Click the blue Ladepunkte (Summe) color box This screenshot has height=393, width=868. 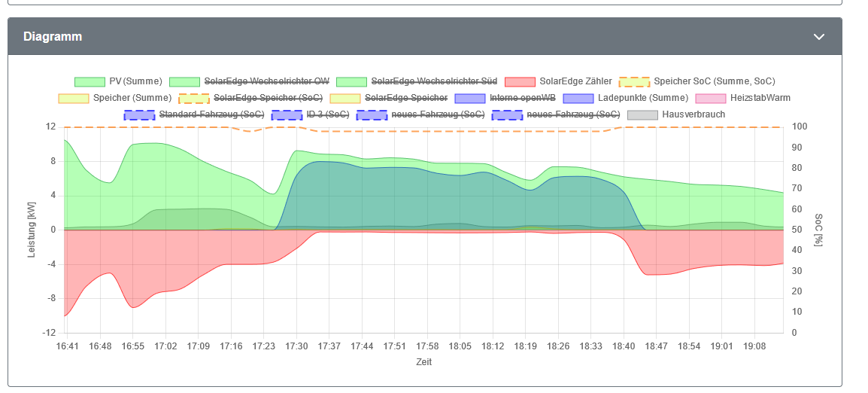tap(578, 98)
